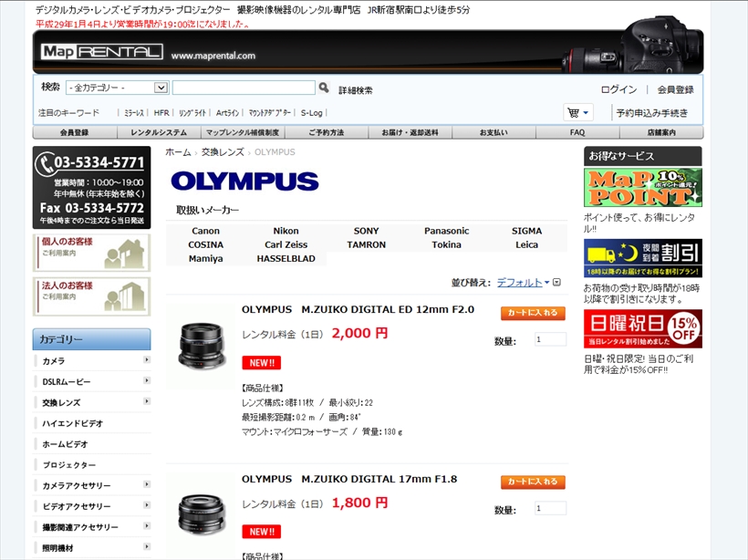Add the 12mm F2.0 lens to cart
The image size is (748, 560).
(x=533, y=313)
